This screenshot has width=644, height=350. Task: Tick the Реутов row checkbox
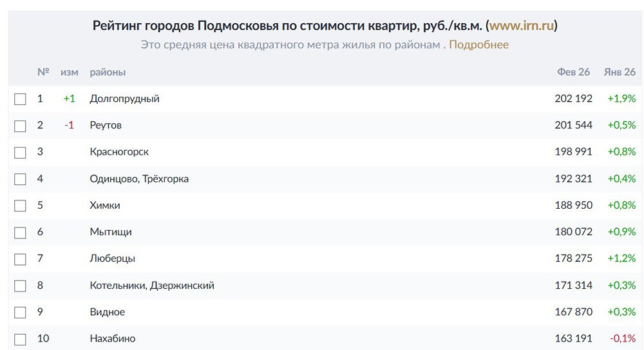20,126
